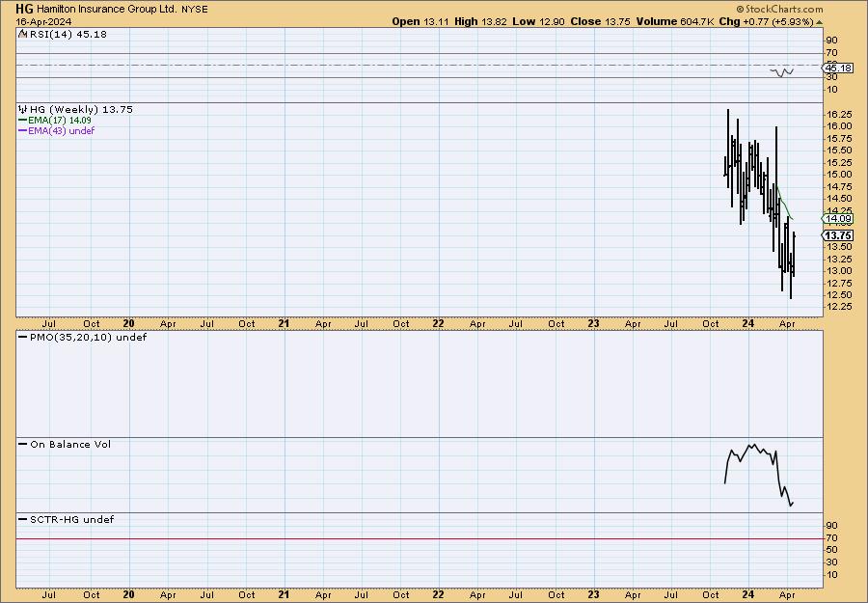Click the SCTR-HG undef label
The width and height of the screenshot is (868, 603).
[x=72, y=519]
